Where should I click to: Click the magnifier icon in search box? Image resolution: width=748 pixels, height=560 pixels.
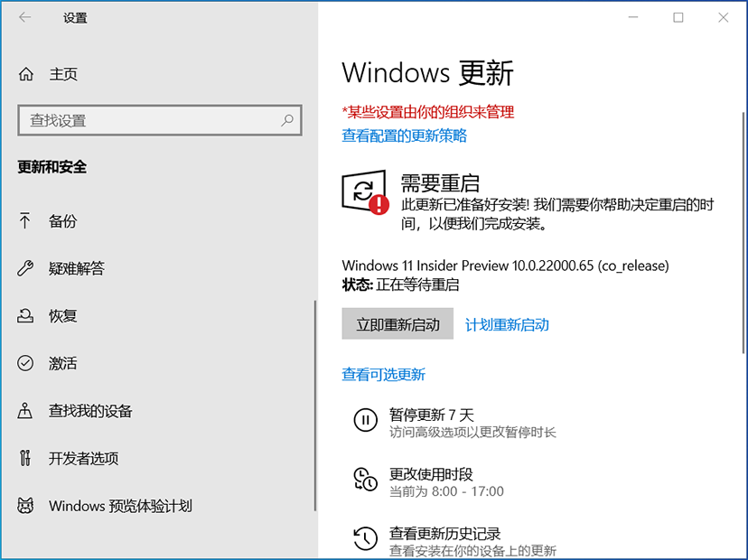coord(287,120)
